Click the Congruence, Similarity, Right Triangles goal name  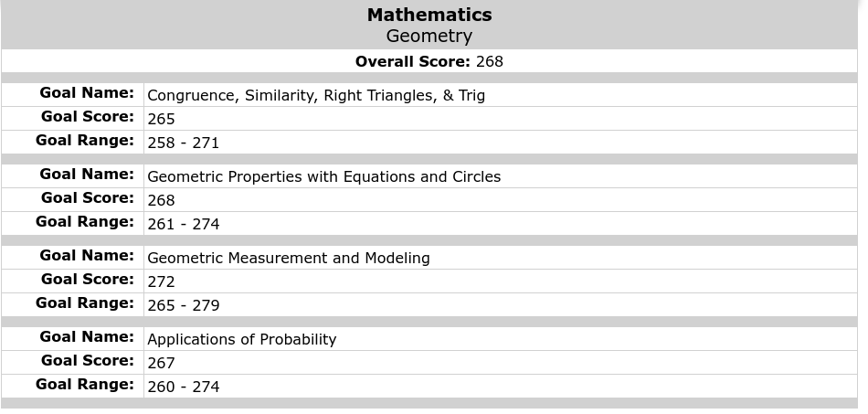(x=315, y=95)
